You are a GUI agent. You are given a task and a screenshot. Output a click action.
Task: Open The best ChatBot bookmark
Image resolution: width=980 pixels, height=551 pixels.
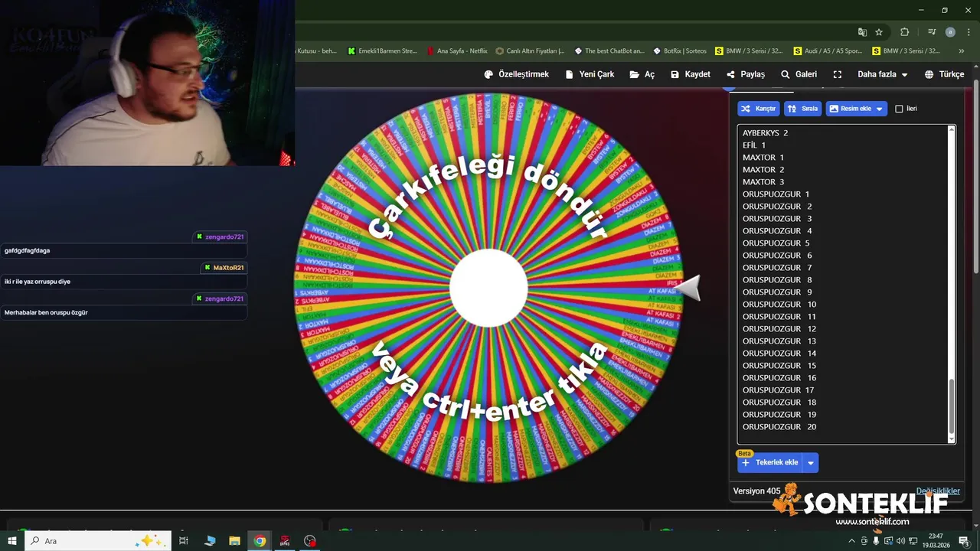(609, 51)
